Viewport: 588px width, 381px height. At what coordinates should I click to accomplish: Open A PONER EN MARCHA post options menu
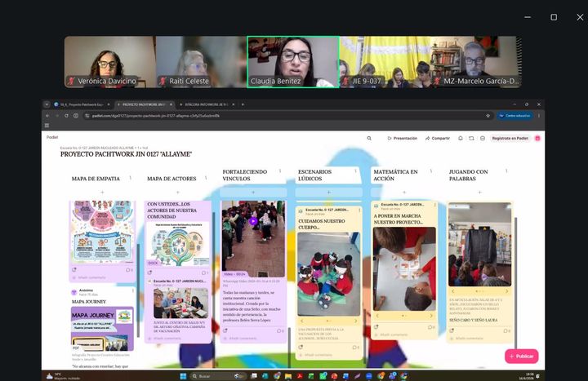[x=435, y=205]
